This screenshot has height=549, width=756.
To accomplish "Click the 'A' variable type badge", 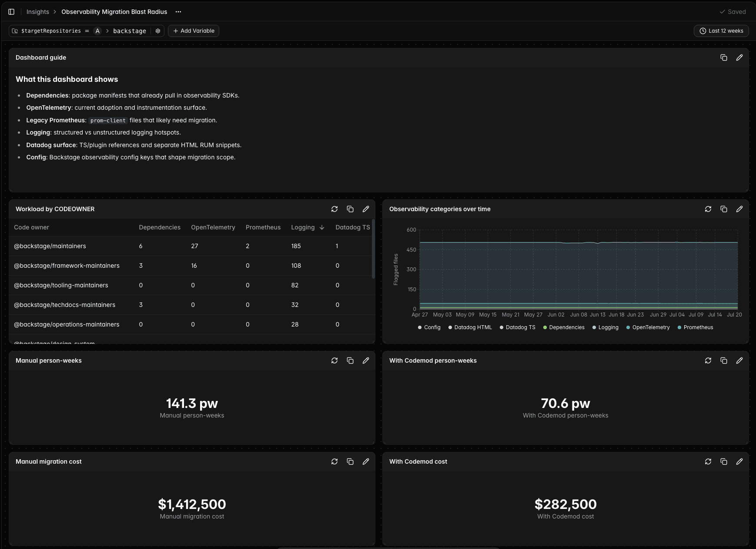I will click(97, 31).
